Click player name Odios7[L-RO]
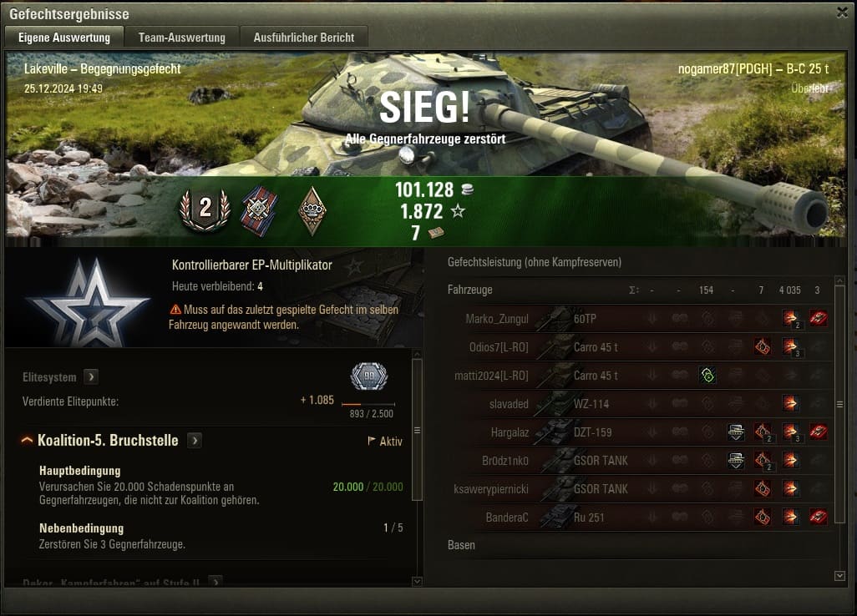This screenshot has height=616, width=857. point(499,347)
